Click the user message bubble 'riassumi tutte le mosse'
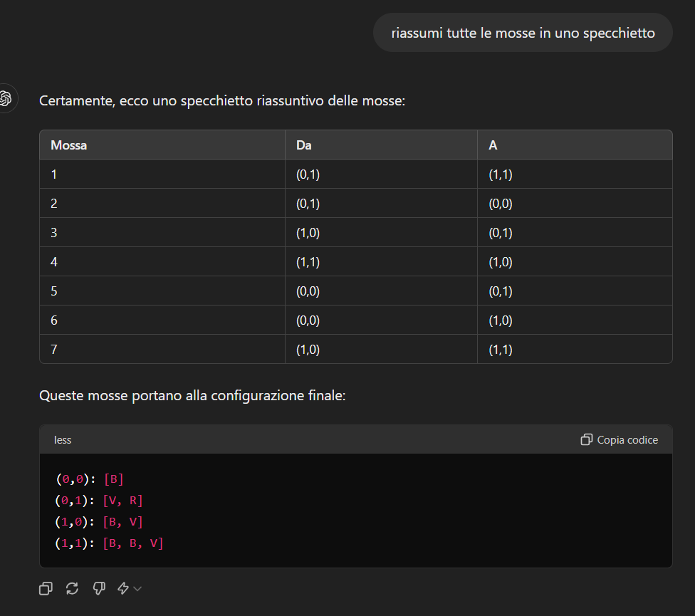Viewport: 695px width, 616px height. tap(523, 33)
